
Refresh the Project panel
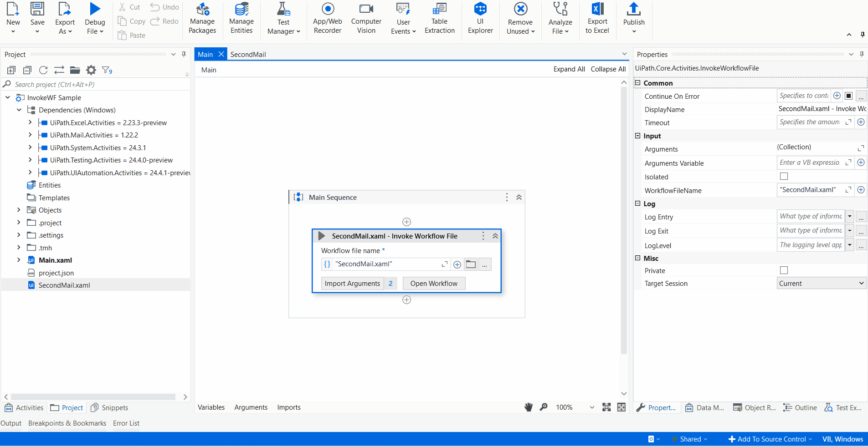pos(43,70)
